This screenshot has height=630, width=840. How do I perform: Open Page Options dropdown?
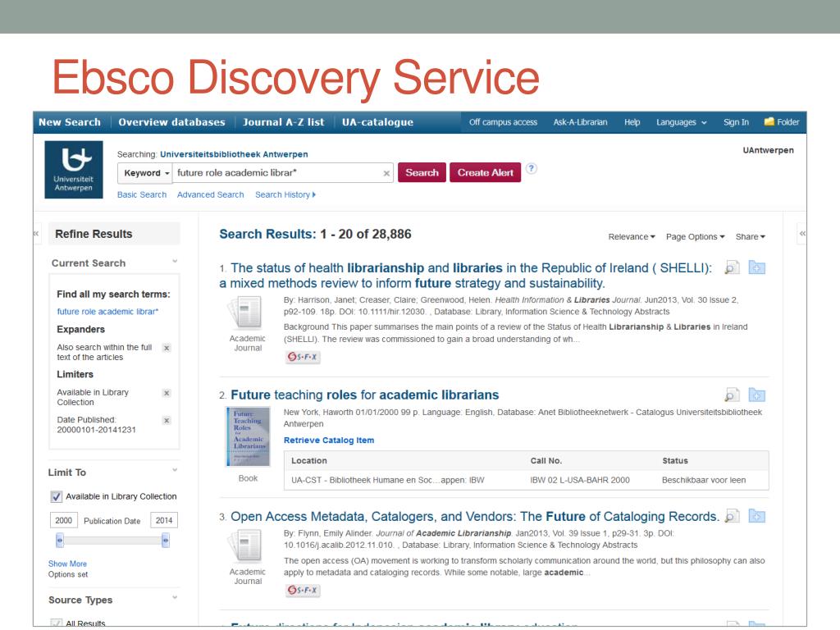point(696,237)
